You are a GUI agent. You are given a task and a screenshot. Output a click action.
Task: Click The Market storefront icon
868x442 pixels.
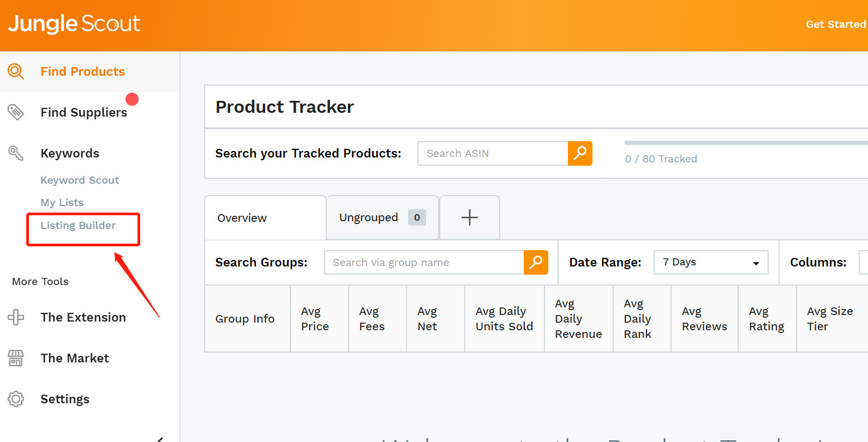16,358
